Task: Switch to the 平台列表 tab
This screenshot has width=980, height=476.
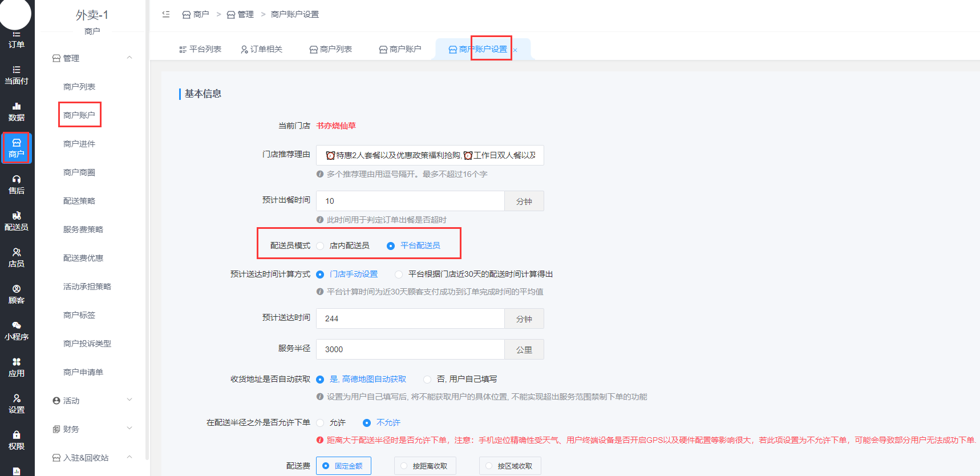Action: [200, 49]
